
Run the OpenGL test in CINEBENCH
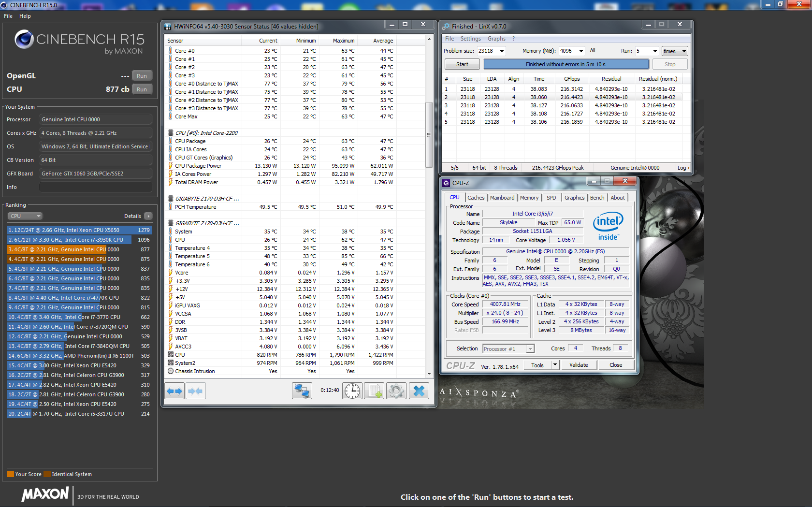(x=142, y=76)
